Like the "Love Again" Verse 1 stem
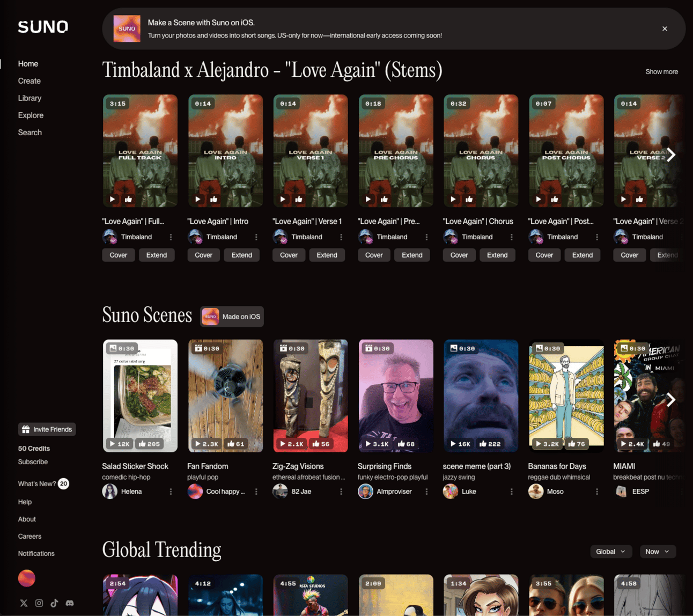693x616 pixels. (x=299, y=199)
